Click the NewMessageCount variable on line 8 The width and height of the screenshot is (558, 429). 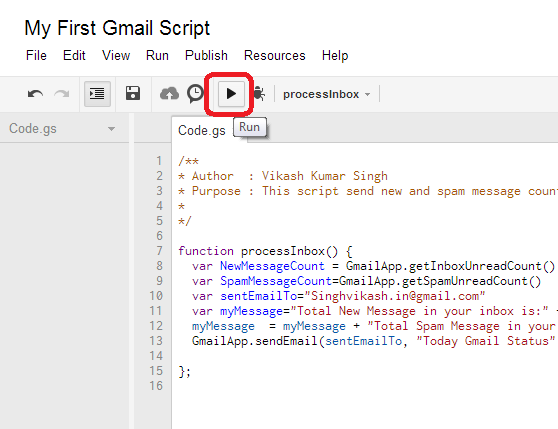272,266
